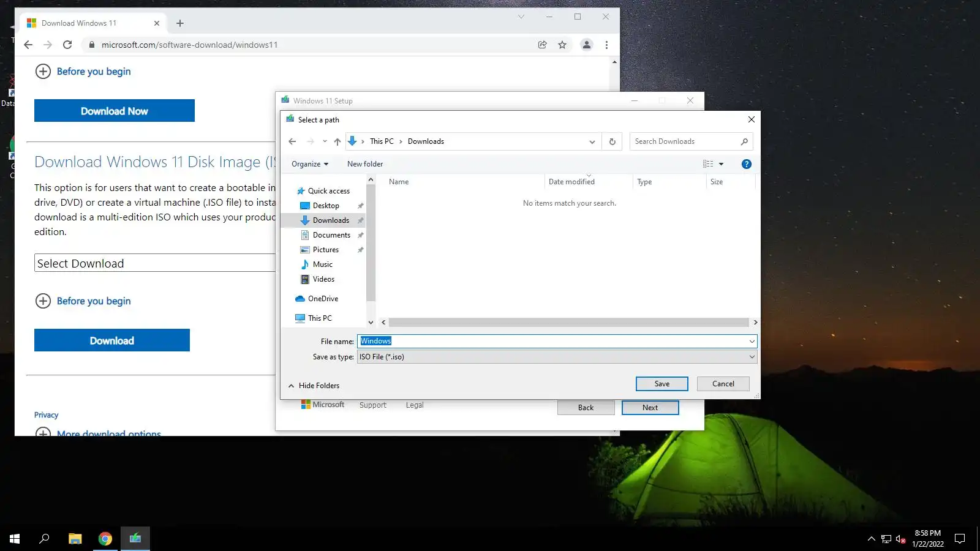Expand the address bar path history dropdown
Screen dimensions: 980x551
tap(592, 141)
